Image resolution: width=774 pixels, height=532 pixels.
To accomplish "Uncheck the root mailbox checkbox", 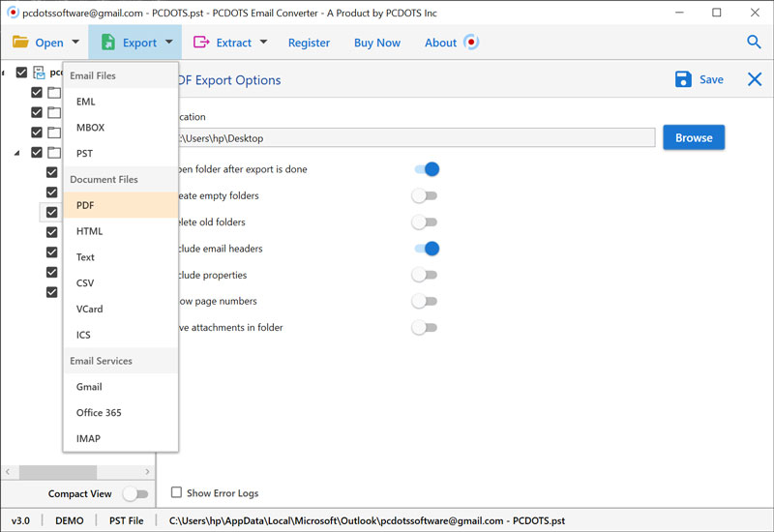I will pos(21,73).
